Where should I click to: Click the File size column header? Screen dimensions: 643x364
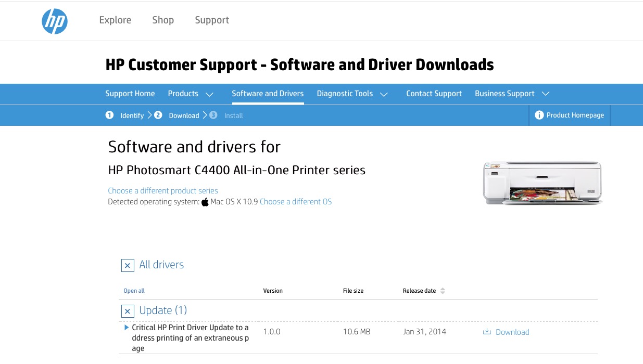353,291
